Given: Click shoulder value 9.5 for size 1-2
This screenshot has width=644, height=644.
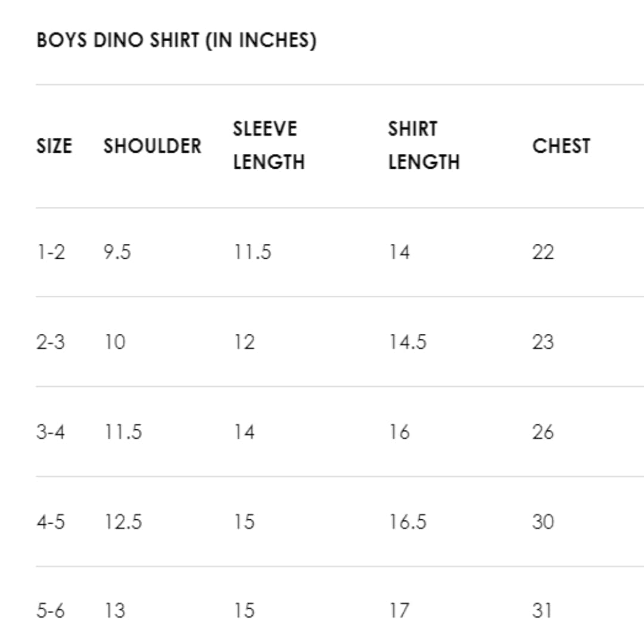Looking at the screenshot, I should pyautogui.click(x=117, y=252).
